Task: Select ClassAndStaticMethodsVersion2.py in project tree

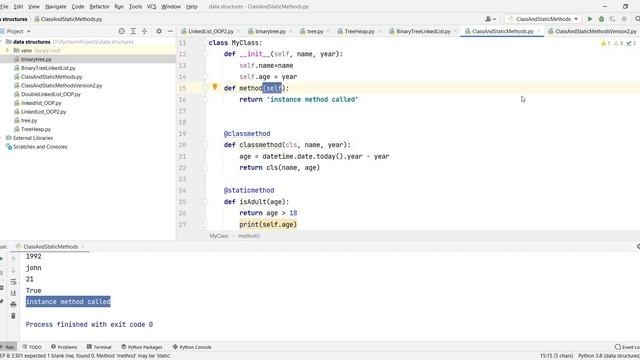Action: (61, 86)
